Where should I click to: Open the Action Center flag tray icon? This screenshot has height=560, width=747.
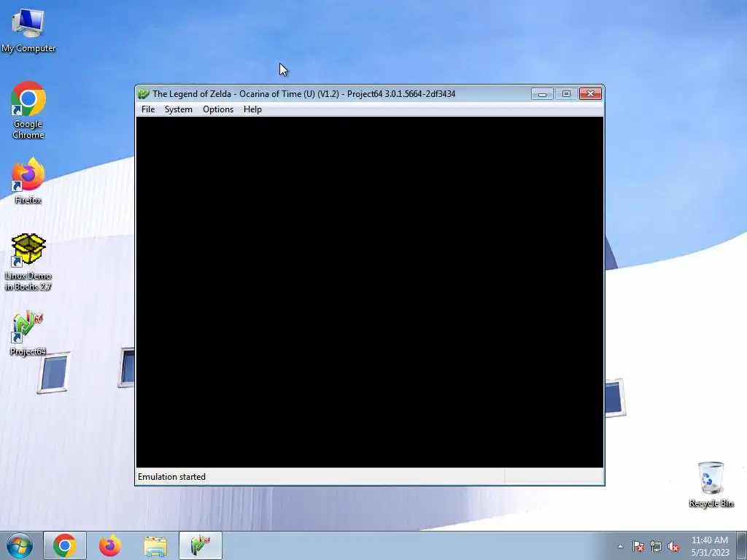pyautogui.click(x=638, y=546)
